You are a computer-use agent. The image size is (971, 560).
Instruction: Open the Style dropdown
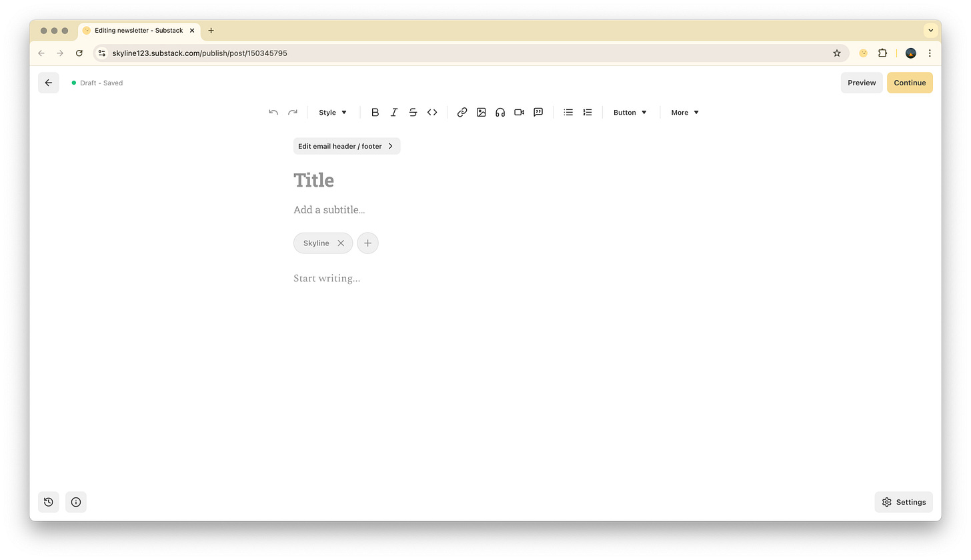pyautogui.click(x=333, y=113)
